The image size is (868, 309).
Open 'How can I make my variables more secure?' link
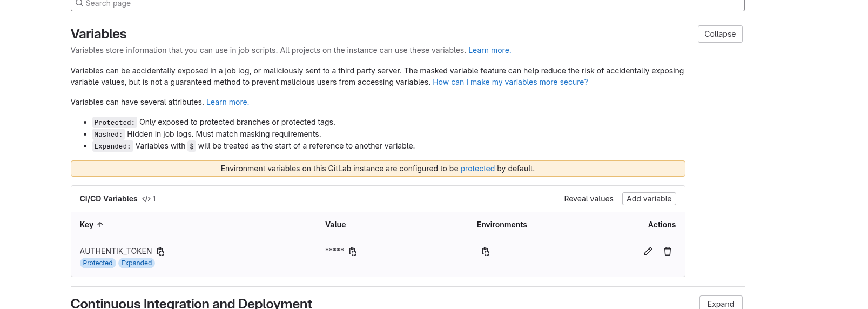[510, 82]
